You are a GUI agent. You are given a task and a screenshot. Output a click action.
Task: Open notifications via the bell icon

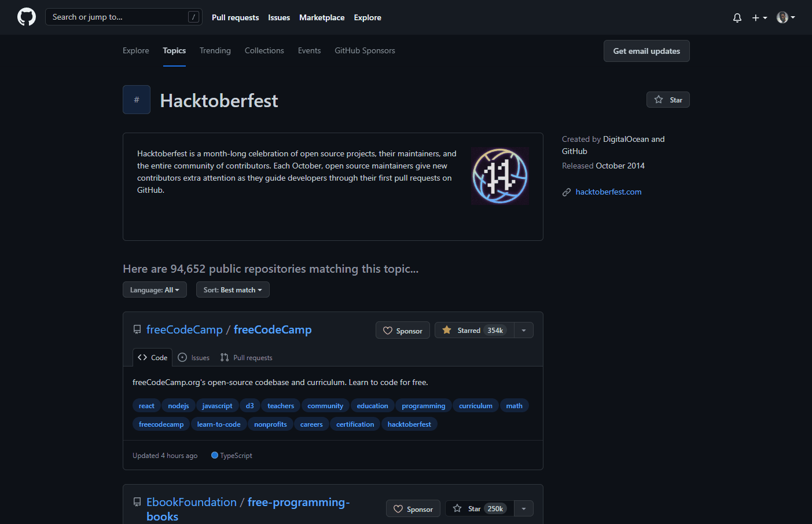click(x=737, y=17)
